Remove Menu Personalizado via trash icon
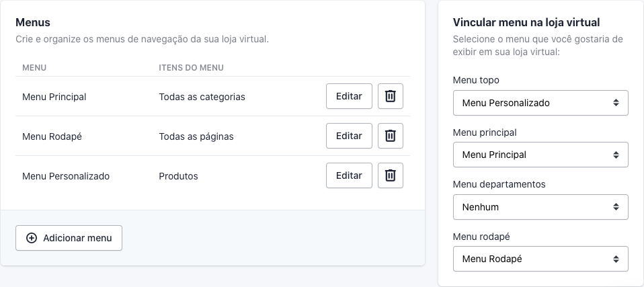The width and height of the screenshot is (644, 287). (390, 175)
